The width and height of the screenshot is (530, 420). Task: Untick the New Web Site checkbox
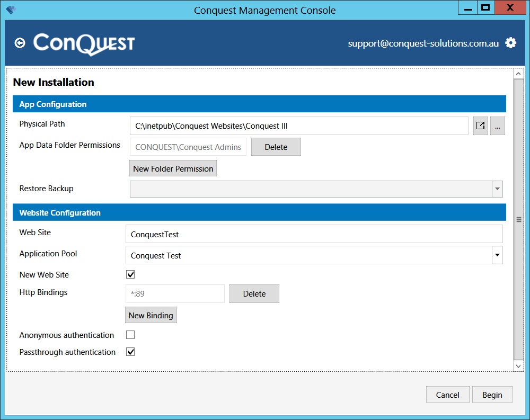pyautogui.click(x=130, y=274)
